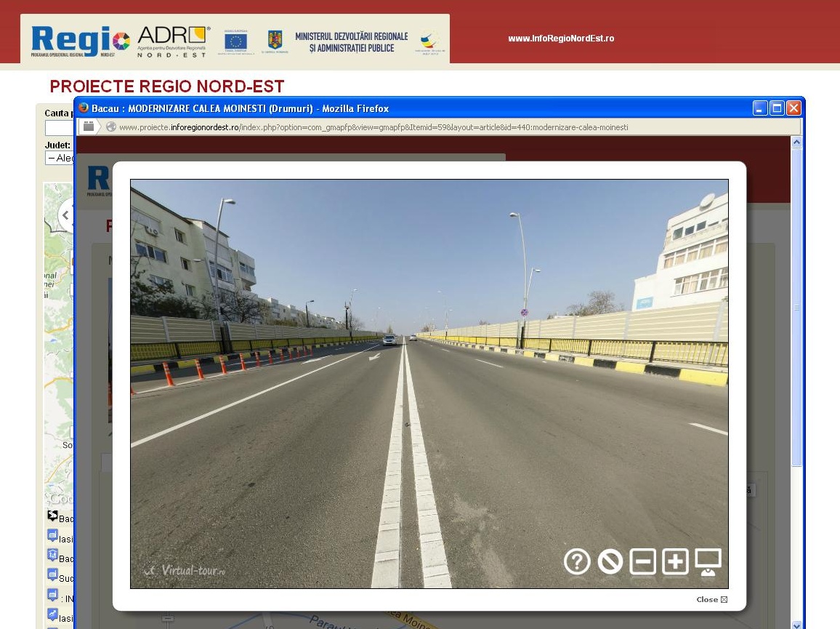
Task: Open the panorama help question-mark icon
Action: pos(577,561)
